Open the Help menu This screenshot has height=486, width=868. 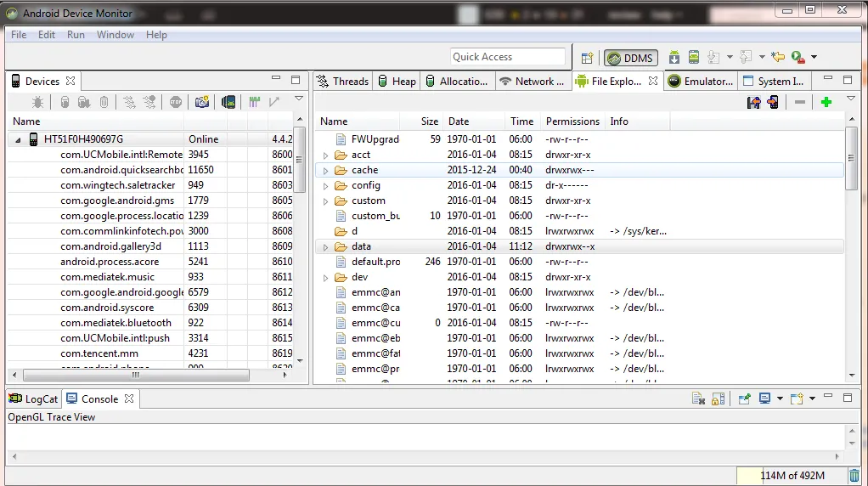[156, 34]
